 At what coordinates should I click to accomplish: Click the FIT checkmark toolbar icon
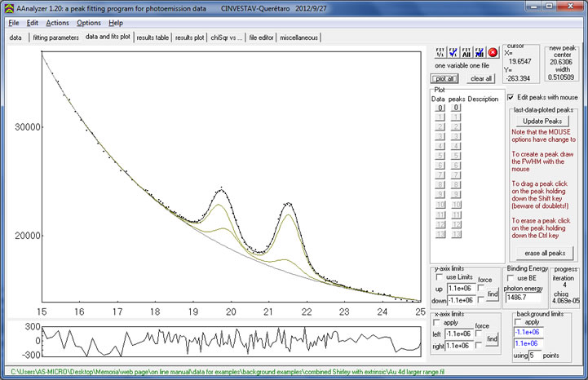click(x=453, y=51)
